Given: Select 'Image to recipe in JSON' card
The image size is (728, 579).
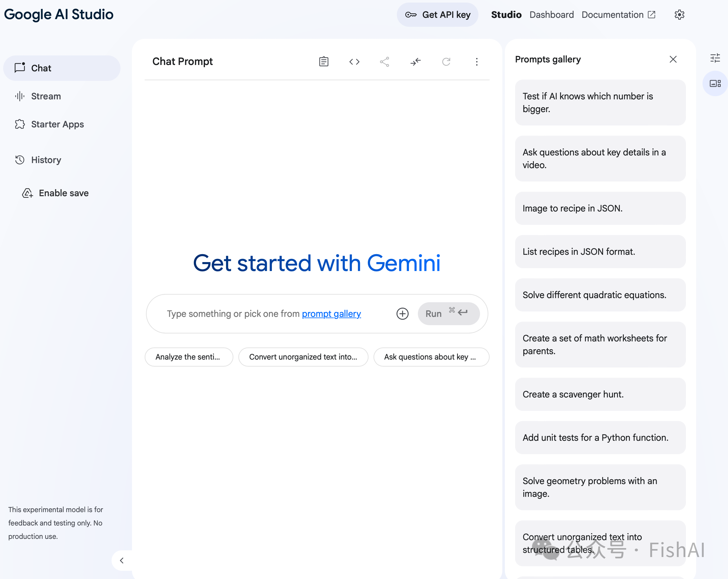Looking at the screenshot, I should [x=600, y=208].
